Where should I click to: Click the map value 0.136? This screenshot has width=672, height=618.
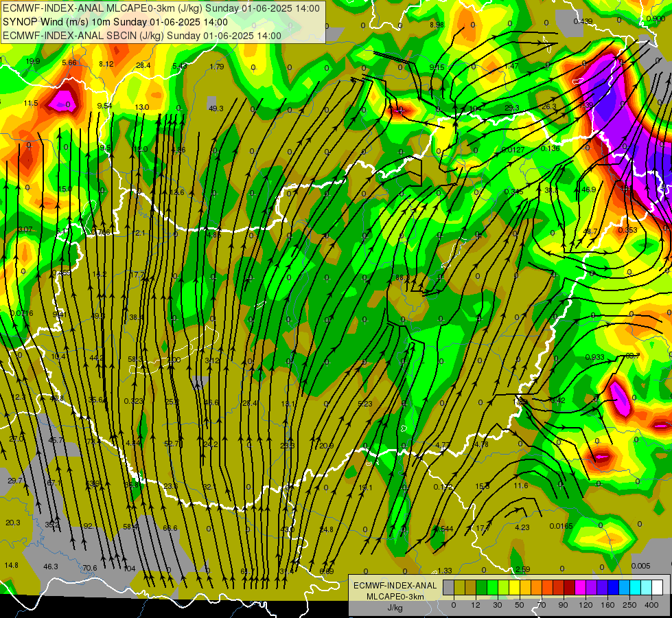(x=551, y=148)
